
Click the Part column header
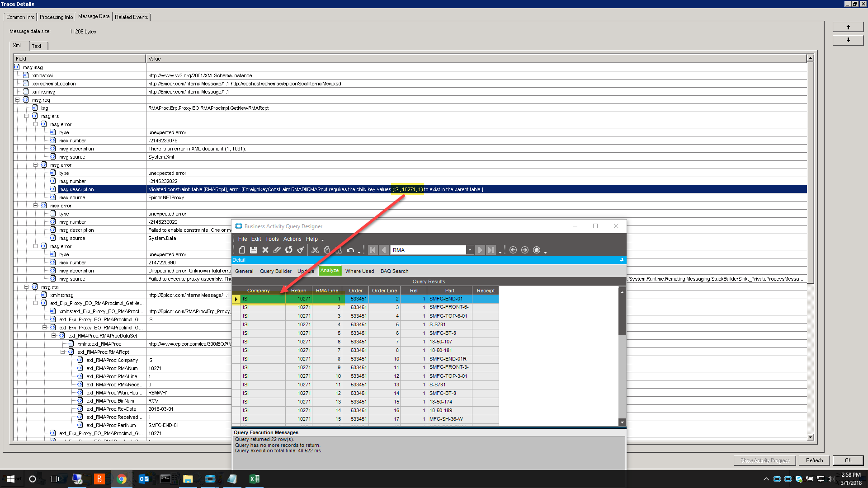[x=450, y=291]
